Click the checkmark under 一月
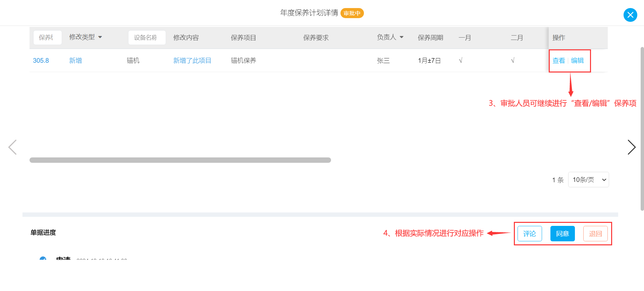 click(x=461, y=60)
